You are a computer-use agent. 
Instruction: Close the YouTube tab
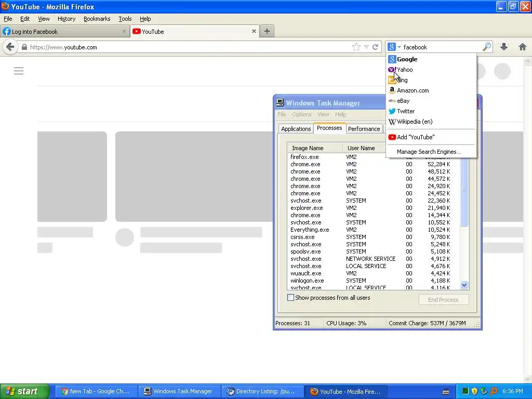pyautogui.click(x=254, y=31)
